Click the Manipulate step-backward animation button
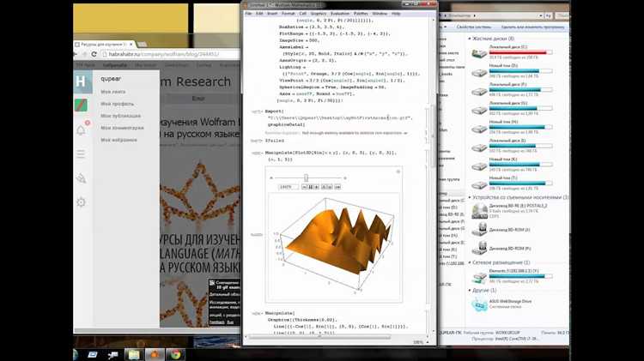Viewport: 644px width, 361px height. pos(304,187)
